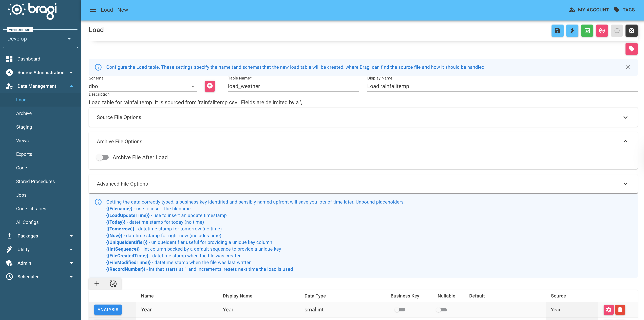Open MY ACCOUNT in the top bar
Image resolution: width=644 pixels, height=320 pixels.
point(589,10)
